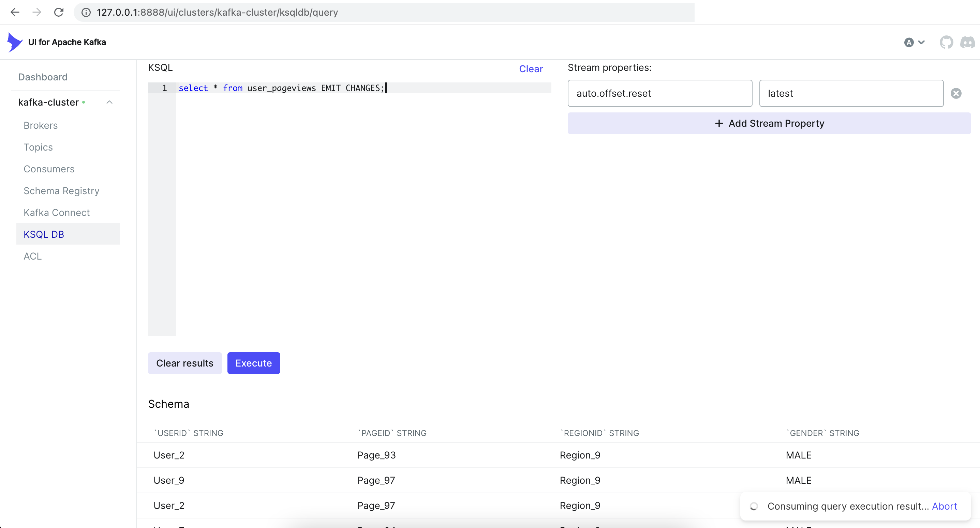Focus the auto.offset.reset key field
This screenshot has width=980, height=528.
tap(659, 94)
